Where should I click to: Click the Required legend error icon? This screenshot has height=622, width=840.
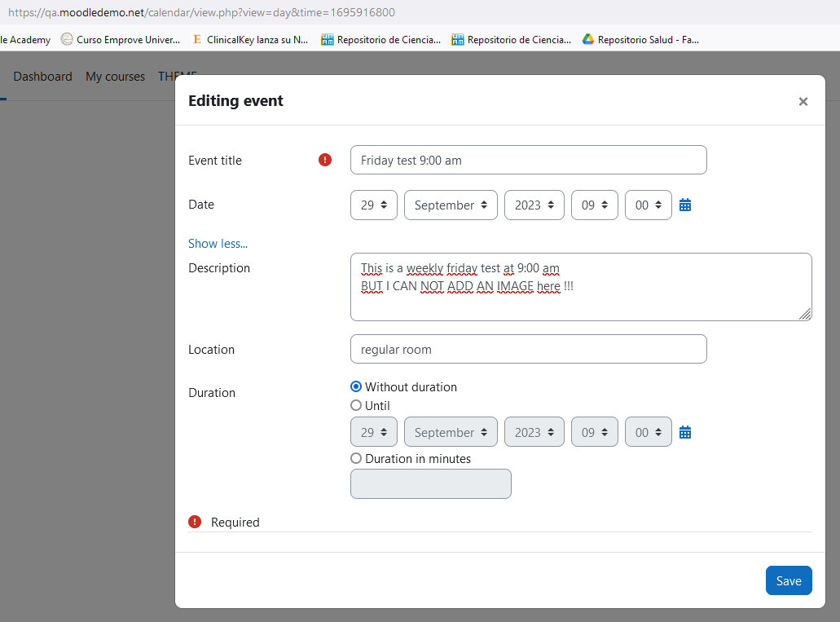coord(195,522)
